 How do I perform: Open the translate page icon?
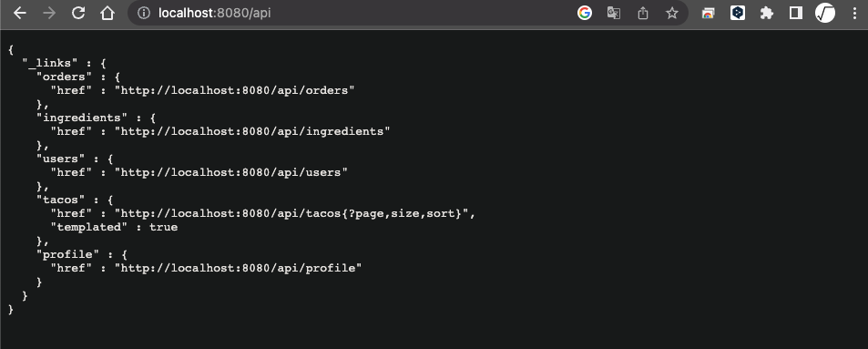[x=613, y=14]
